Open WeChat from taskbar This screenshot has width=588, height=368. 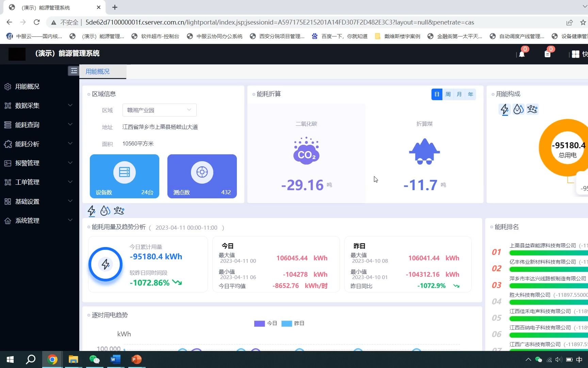pyautogui.click(x=94, y=359)
